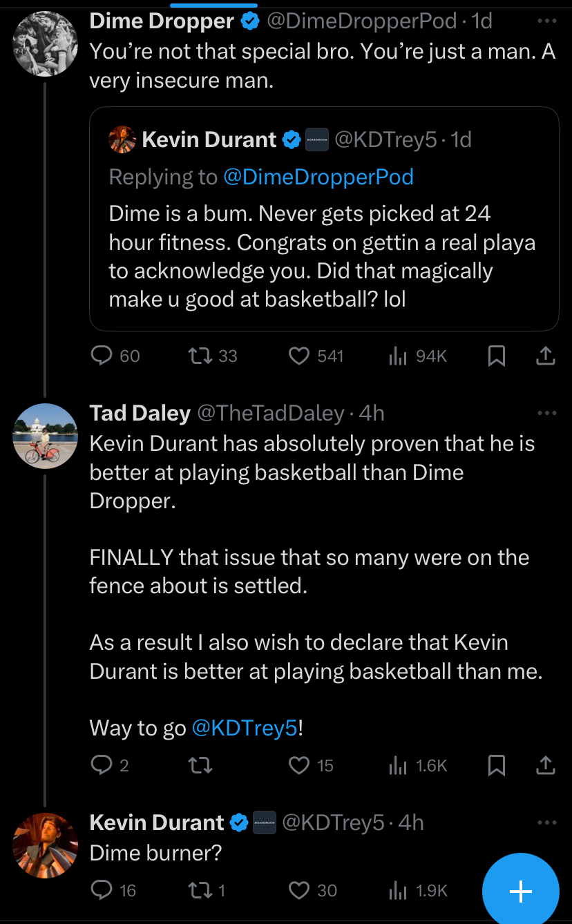Screen dimensions: 572x924
Task: Bookmark Dime Dropper's tweet
Action: point(497,356)
